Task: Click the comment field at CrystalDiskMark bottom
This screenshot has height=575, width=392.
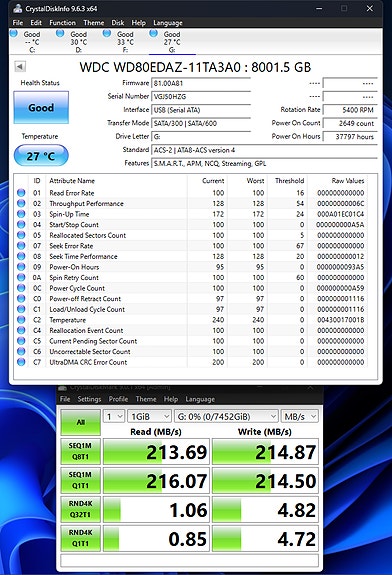Action: (189, 560)
